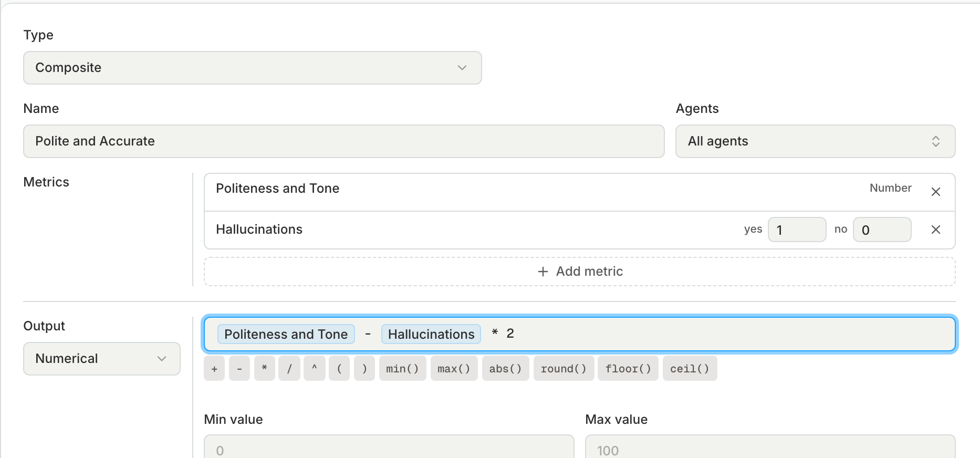Screen dimensions: 980x458
Task: Click the Max value input field
Action: (x=770, y=447)
